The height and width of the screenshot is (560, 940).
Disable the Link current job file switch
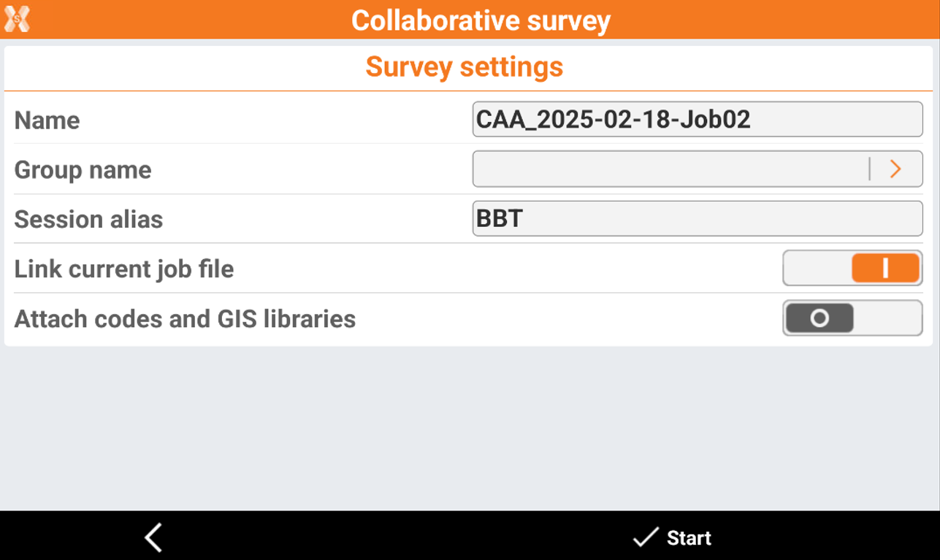(x=852, y=269)
